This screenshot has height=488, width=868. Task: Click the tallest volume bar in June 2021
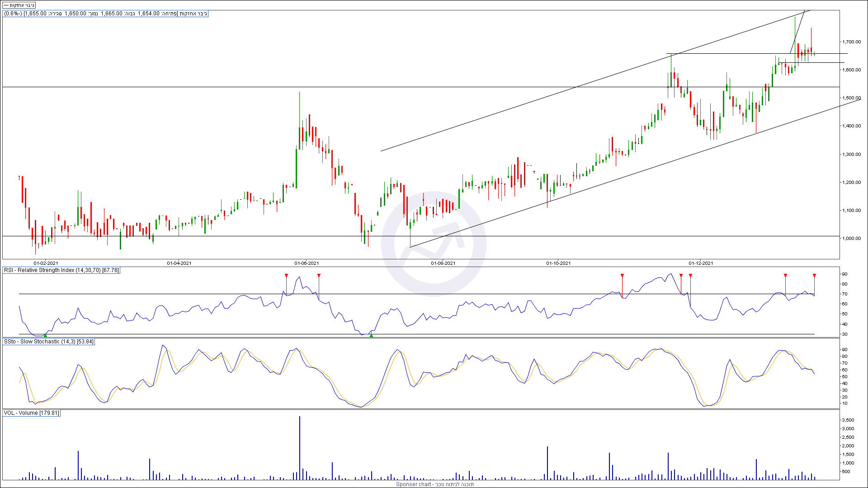299,447
